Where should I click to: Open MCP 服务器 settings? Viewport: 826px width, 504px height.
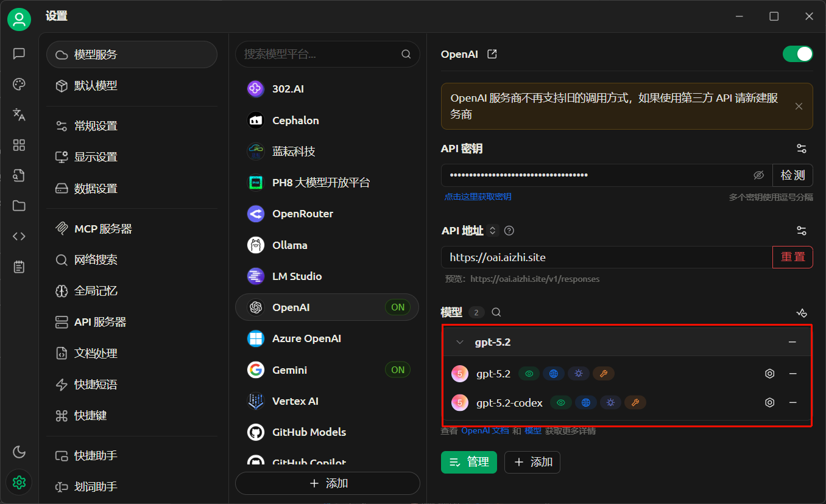click(132, 229)
